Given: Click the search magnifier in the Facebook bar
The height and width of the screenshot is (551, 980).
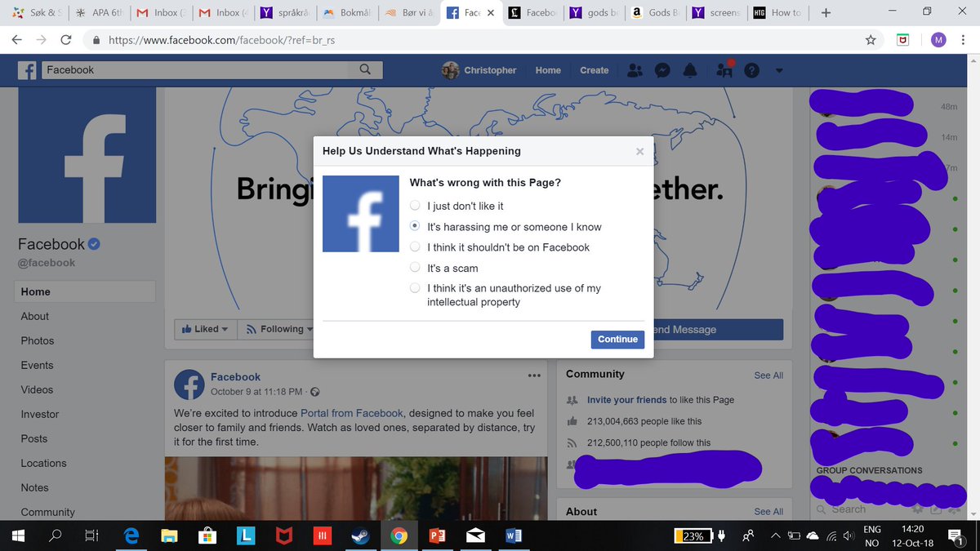Looking at the screenshot, I should tap(366, 70).
